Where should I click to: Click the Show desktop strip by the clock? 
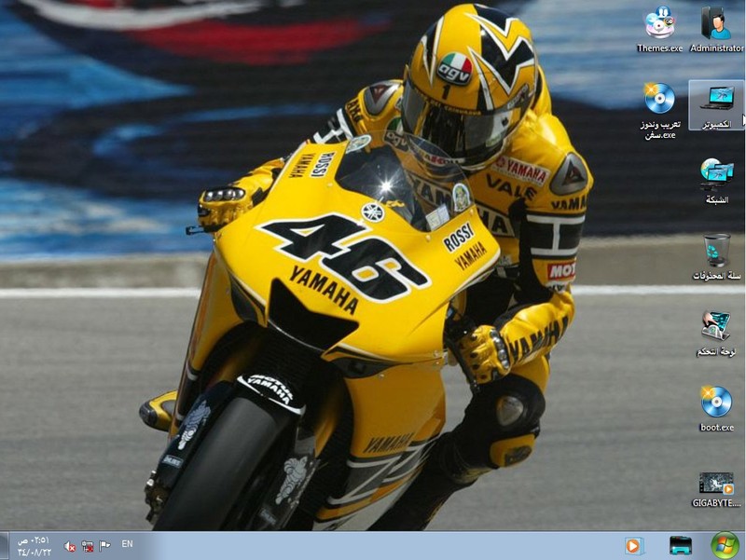4,546
